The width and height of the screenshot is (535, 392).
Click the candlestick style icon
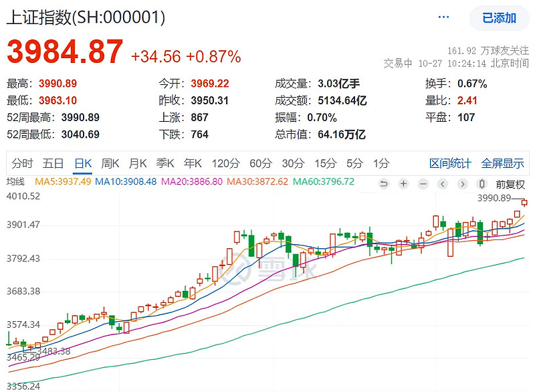[x=481, y=184]
